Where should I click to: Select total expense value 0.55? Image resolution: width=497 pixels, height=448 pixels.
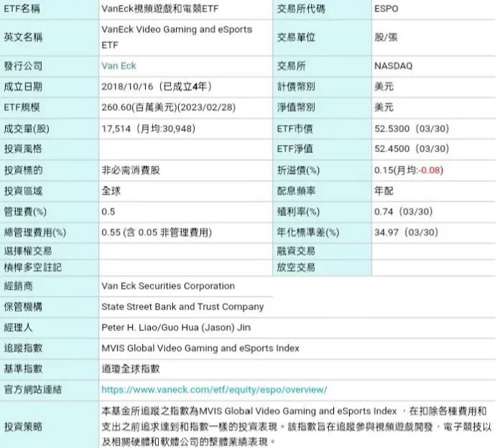pos(111,233)
